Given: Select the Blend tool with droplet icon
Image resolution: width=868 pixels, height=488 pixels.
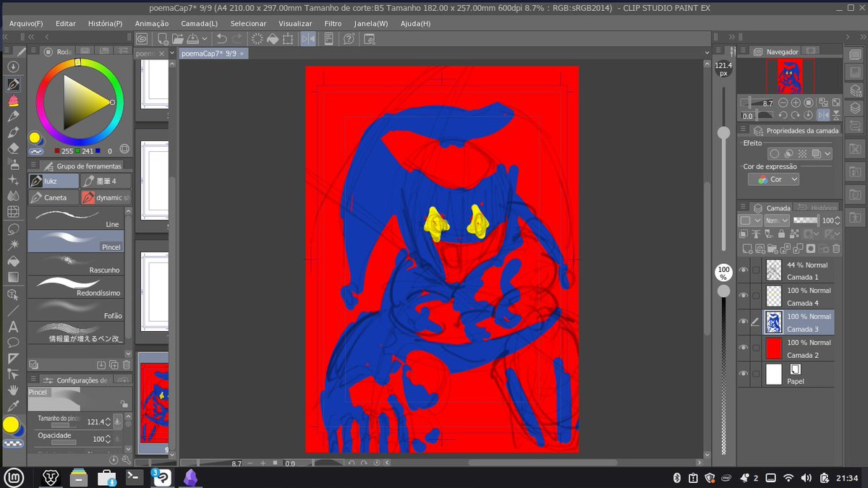Looking at the screenshot, I should coord(13,196).
